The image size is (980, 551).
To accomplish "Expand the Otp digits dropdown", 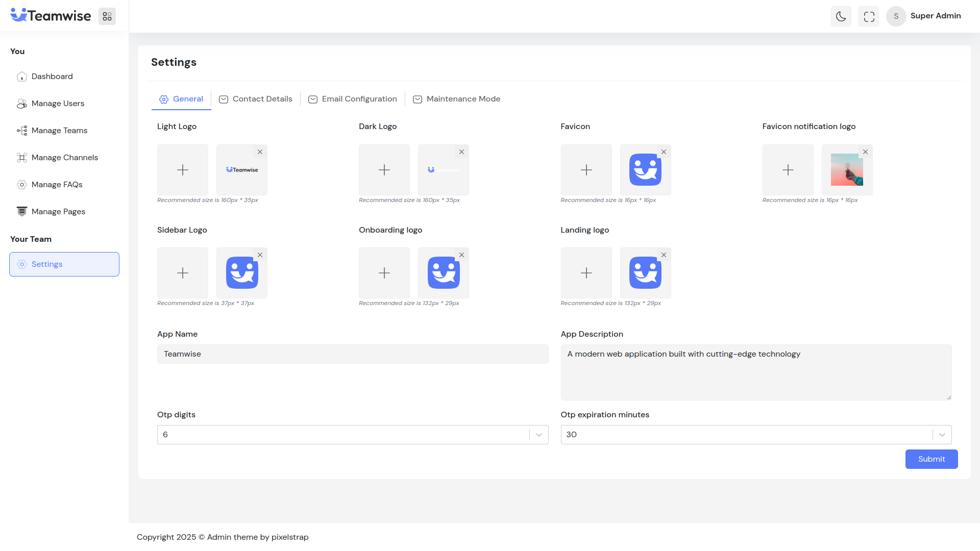I will (538, 435).
